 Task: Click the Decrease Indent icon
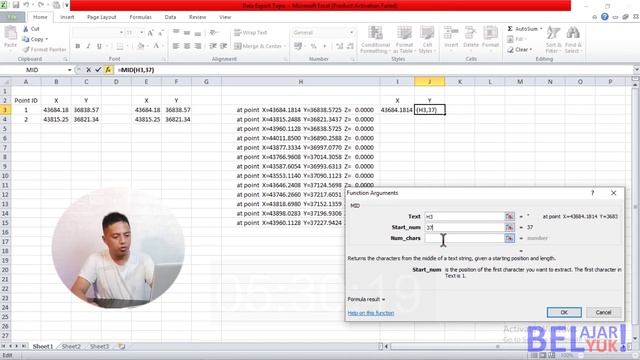tap(213, 46)
